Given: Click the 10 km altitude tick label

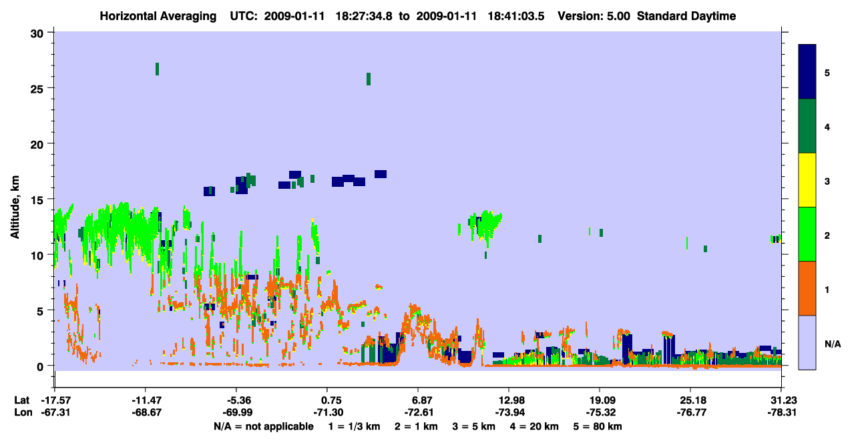Looking at the screenshot, I should [37, 255].
